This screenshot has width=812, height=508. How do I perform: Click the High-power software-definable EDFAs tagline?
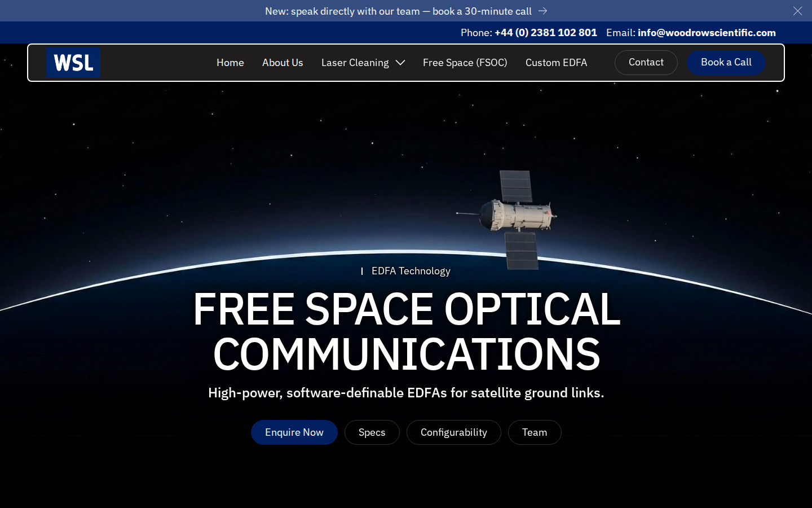click(406, 393)
